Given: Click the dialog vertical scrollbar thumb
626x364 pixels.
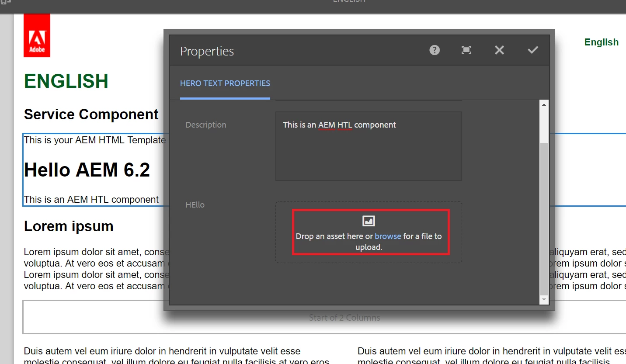Looking at the screenshot, I should coord(544,218).
